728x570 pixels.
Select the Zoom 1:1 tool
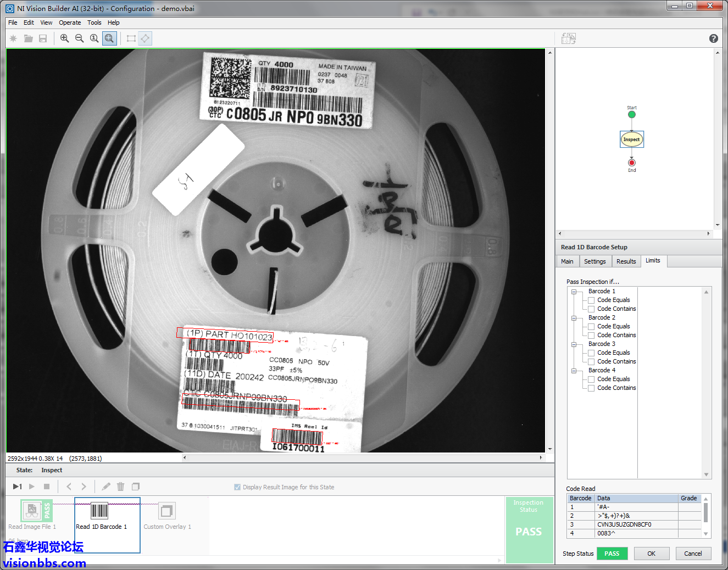tap(94, 38)
